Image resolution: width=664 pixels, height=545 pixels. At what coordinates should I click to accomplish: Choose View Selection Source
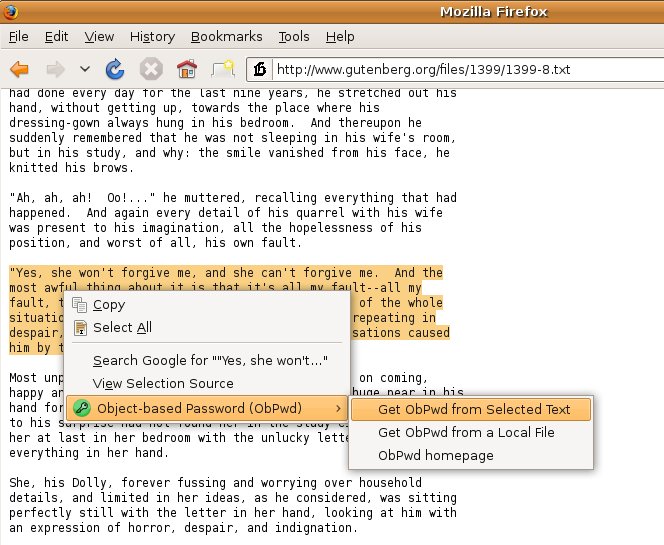pyautogui.click(x=207, y=383)
